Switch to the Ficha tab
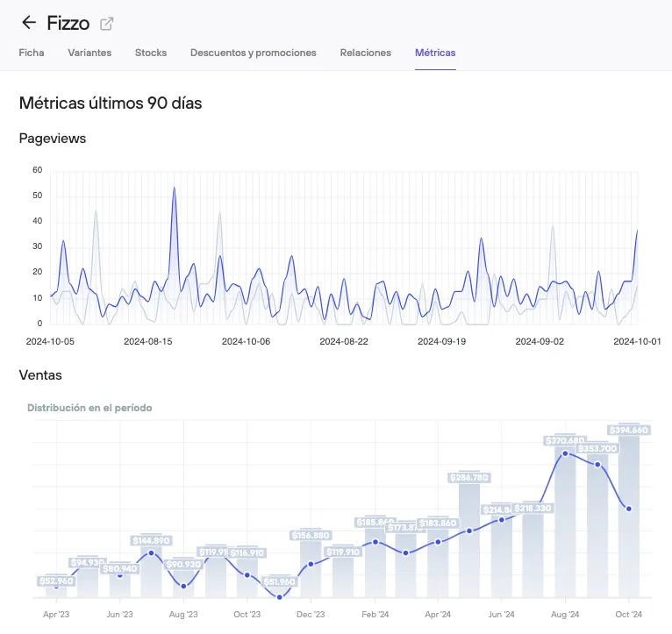672x634 pixels. point(32,53)
